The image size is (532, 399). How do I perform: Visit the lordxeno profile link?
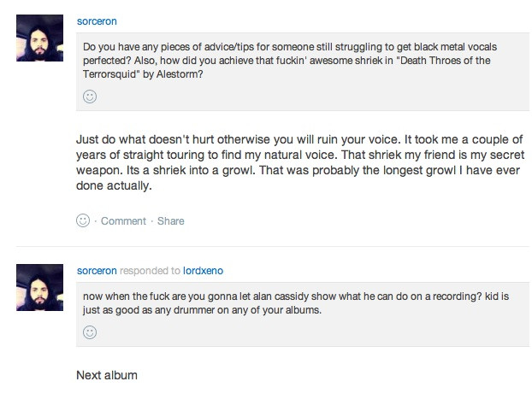click(x=203, y=271)
